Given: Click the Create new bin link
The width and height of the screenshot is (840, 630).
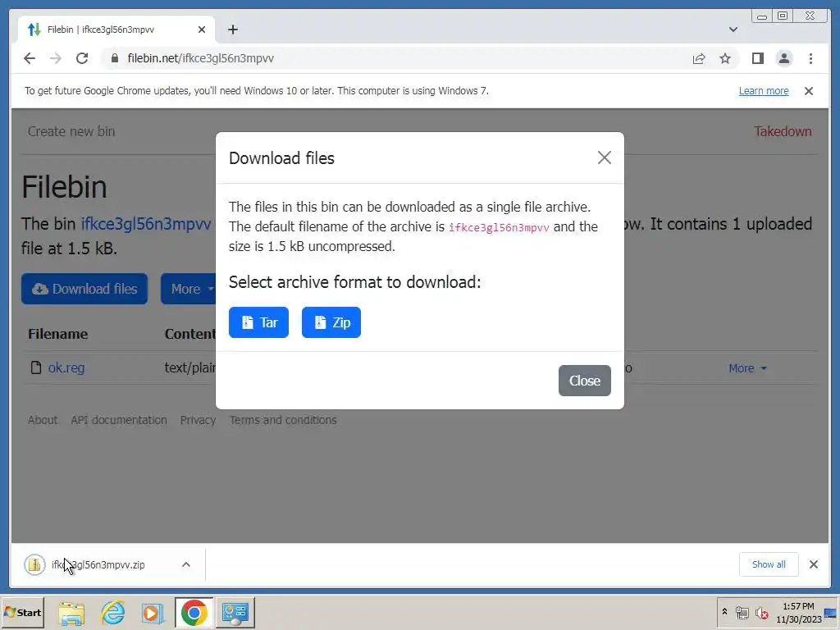Looking at the screenshot, I should point(71,131).
